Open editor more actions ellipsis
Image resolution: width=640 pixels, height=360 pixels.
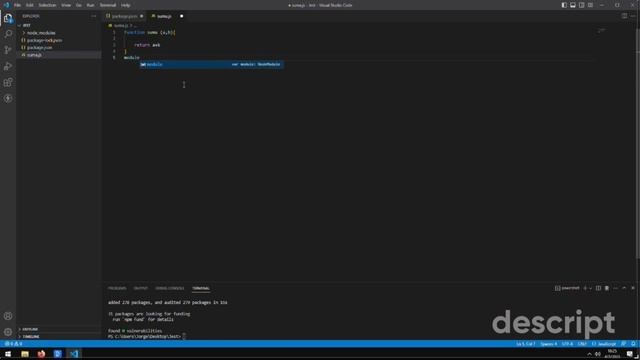click(x=633, y=16)
